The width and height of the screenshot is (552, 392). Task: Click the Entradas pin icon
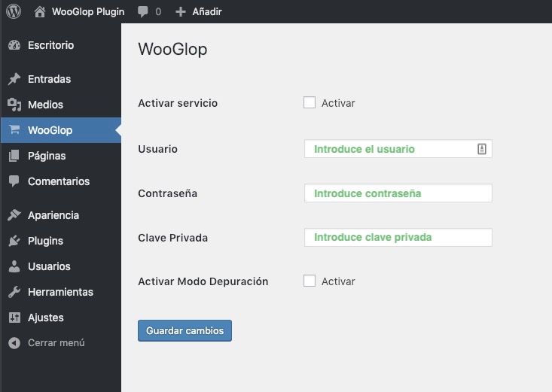14,79
